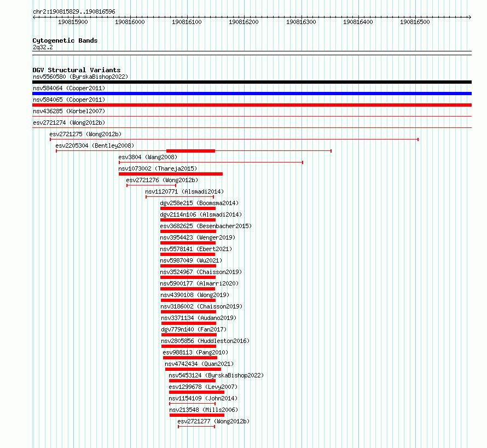Select nsv1154109 (John2014) label

(203, 398)
